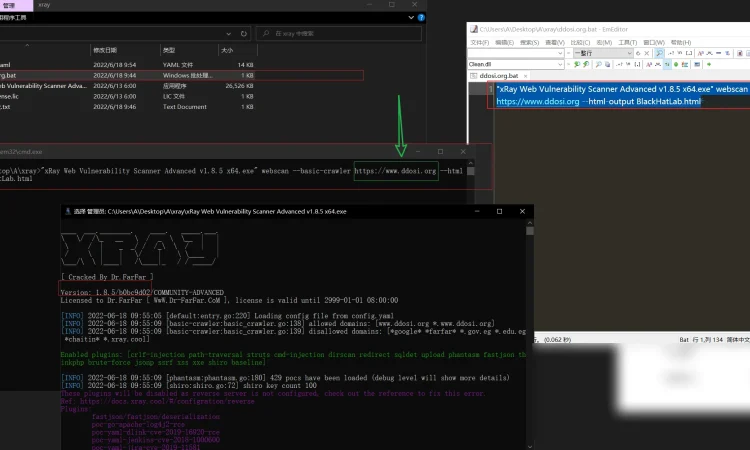
Task: Open the 编辑(E) menu in EmEditor
Action: pos(504,43)
